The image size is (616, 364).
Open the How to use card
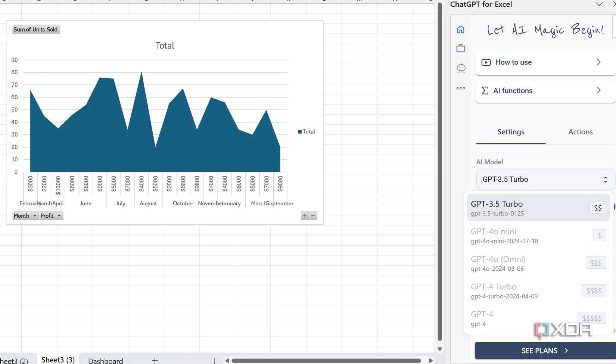tap(545, 62)
